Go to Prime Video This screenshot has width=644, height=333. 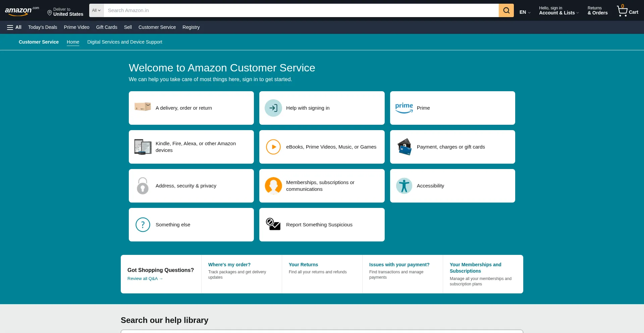[76, 27]
